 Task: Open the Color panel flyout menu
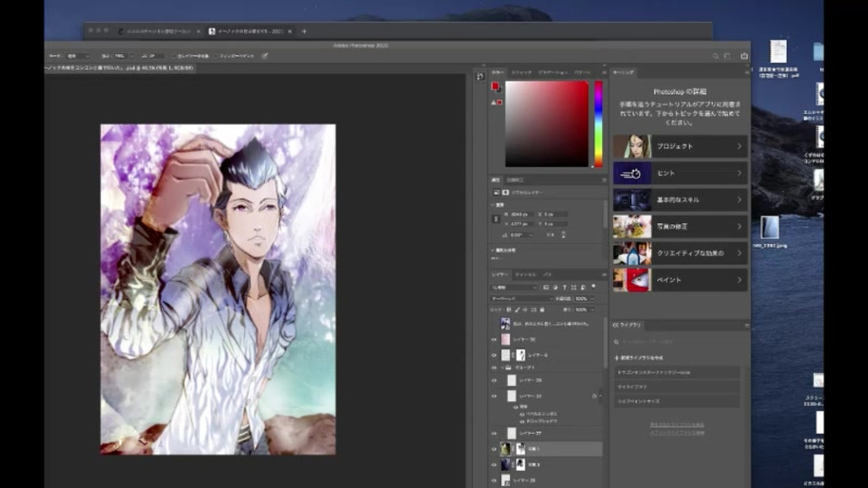point(604,72)
